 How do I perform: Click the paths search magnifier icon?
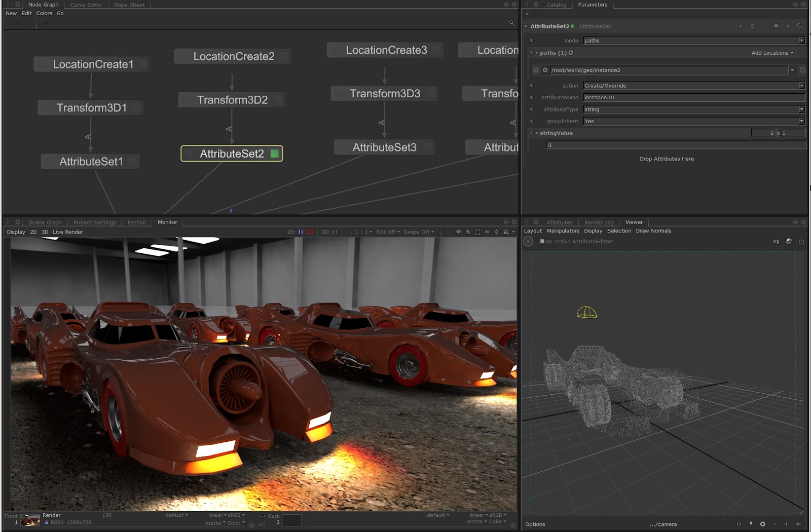801,53
